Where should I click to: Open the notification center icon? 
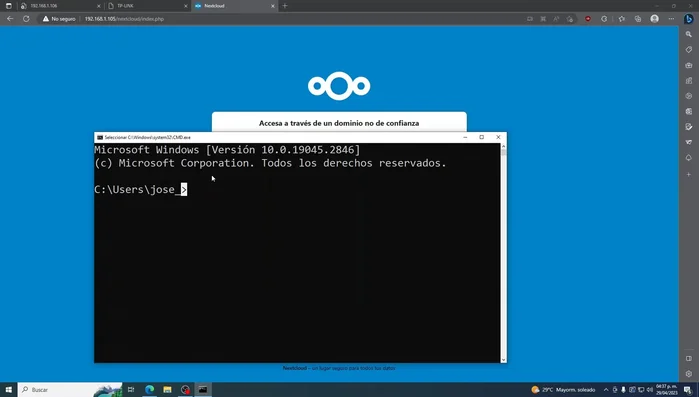pyautogui.click(x=688, y=390)
